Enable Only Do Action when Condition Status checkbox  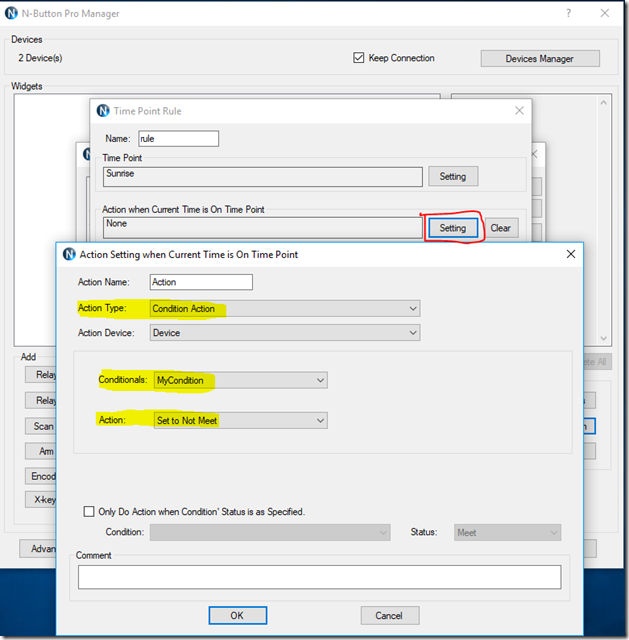click(x=89, y=511)
